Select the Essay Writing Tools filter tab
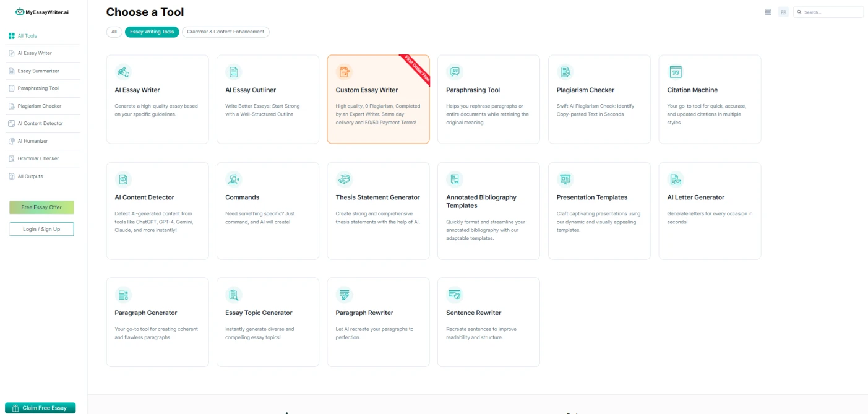 point(152,32)
